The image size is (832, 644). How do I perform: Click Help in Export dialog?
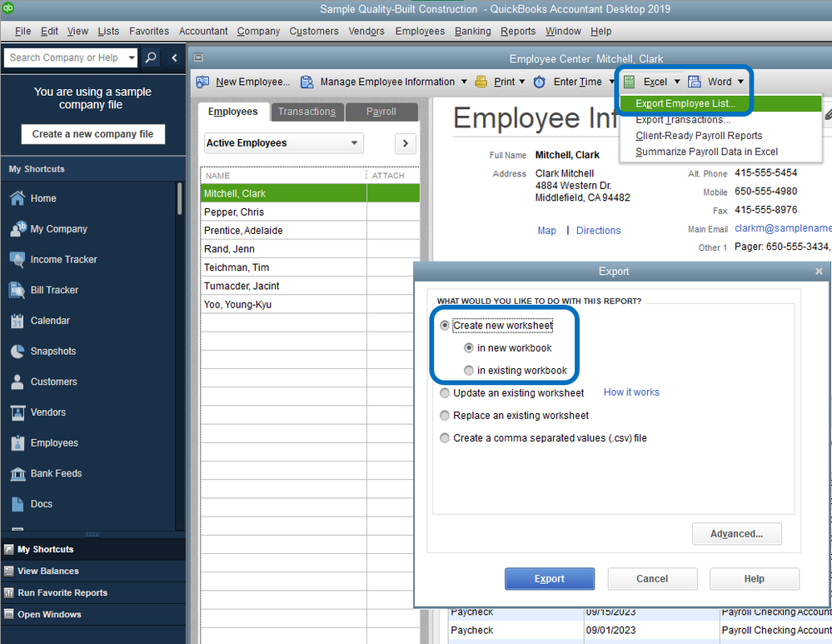[x=754, y=579]
